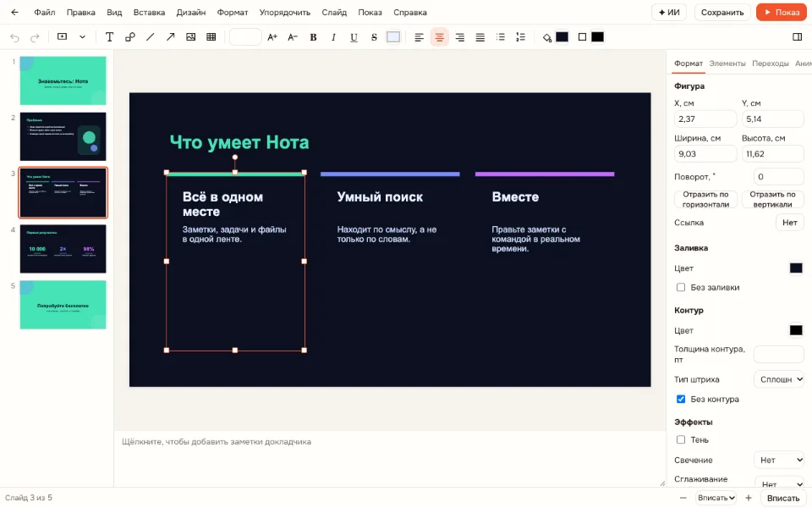Choose the arrow line tool
The height and width of the screenshot is (508, 812).
pos(170,36)
